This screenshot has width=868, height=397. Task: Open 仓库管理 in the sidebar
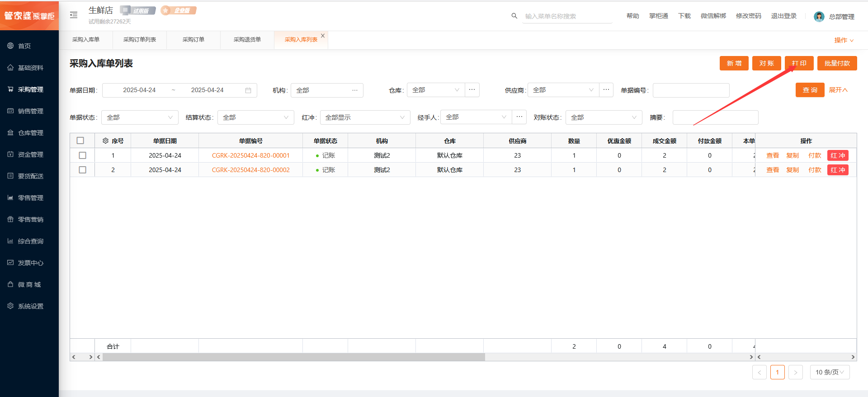pyautogui.click(x=30, y=133)
